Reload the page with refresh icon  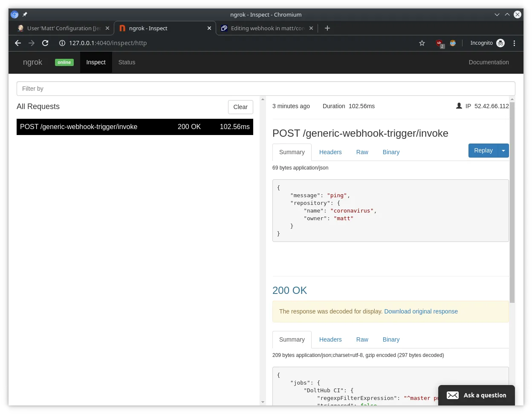pyautogui.click(x=45, y=43)
